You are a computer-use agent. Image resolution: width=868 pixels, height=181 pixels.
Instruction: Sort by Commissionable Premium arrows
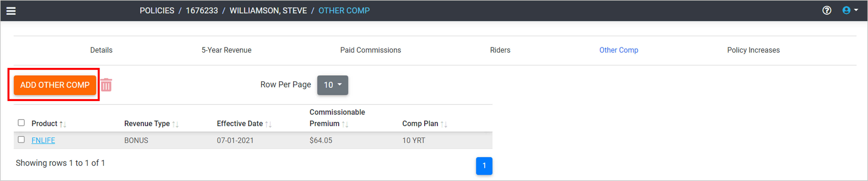(345, 124)
